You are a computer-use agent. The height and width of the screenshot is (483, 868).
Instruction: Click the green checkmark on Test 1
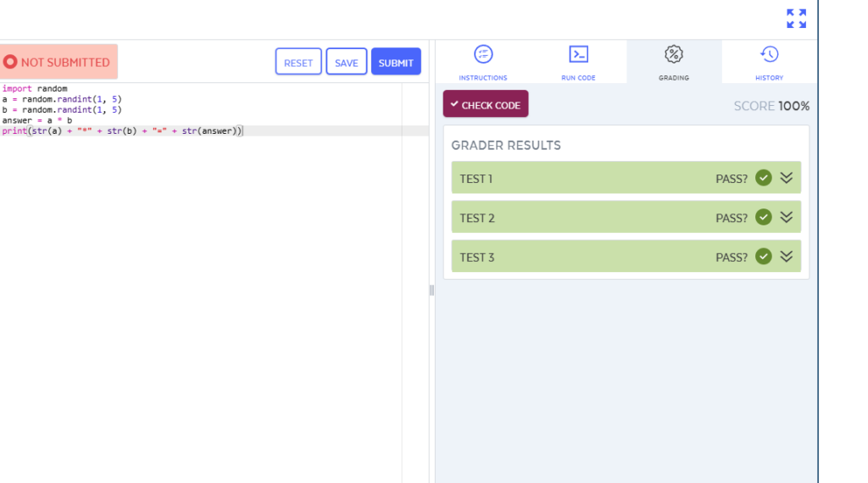[763, 178]
